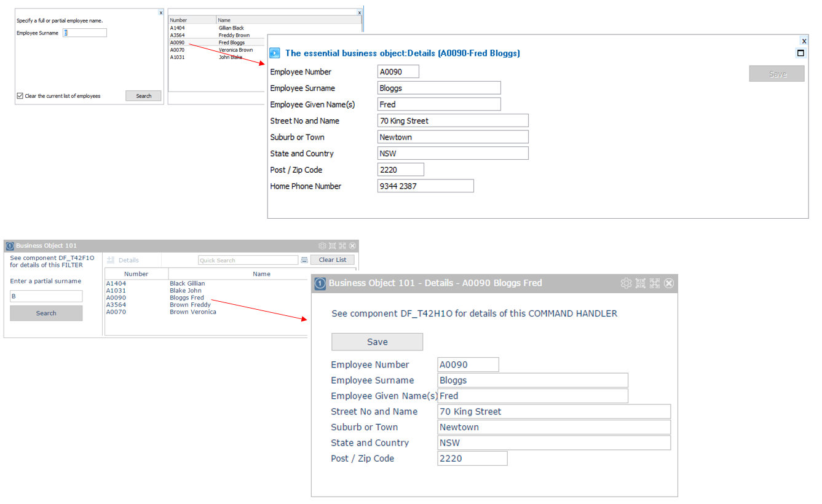The height and width of the screenshot is (504, 822).
Task: Click Name column header in the Business Object 101 list
Action: pyautogui.click(x=262, y=274)
